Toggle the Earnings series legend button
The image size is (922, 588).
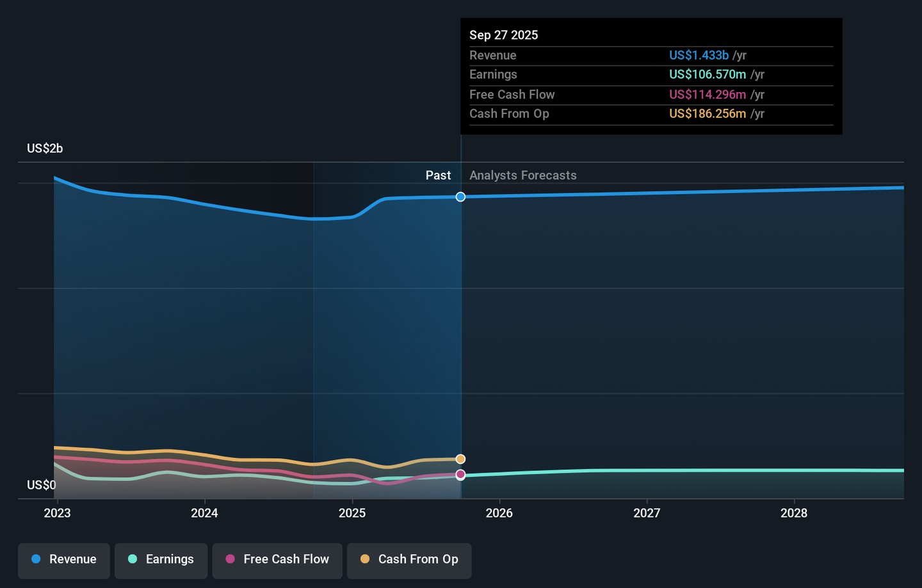161,560
